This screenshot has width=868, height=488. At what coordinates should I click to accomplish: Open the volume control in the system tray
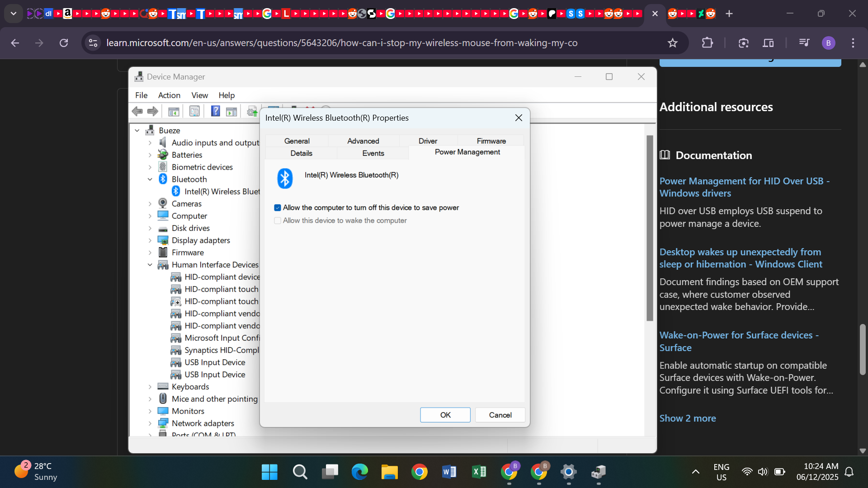pyautogui.click(x=763, y=472)
